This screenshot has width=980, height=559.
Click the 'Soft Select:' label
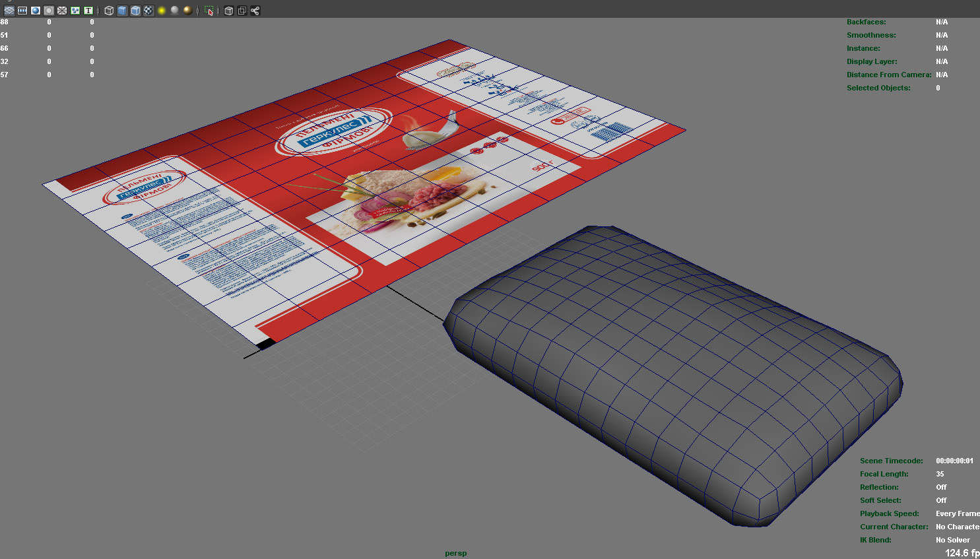click(x=880, y=500)
